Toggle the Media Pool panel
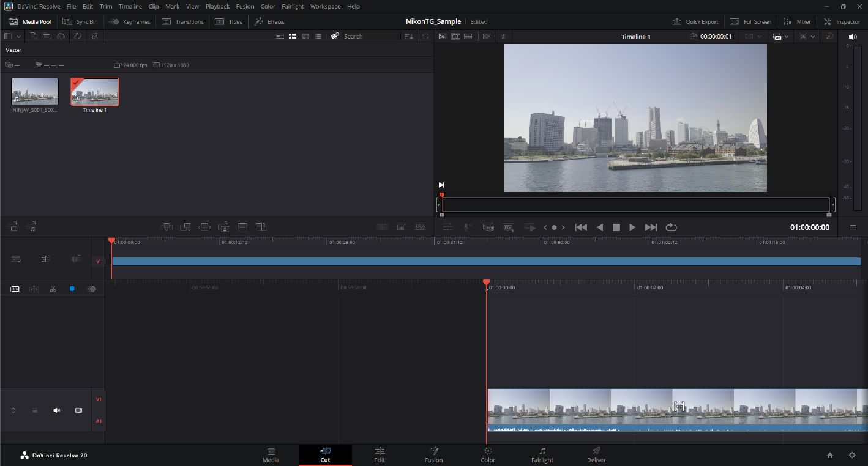This screenshot has height=466, width=868. [x=30, y=22]
